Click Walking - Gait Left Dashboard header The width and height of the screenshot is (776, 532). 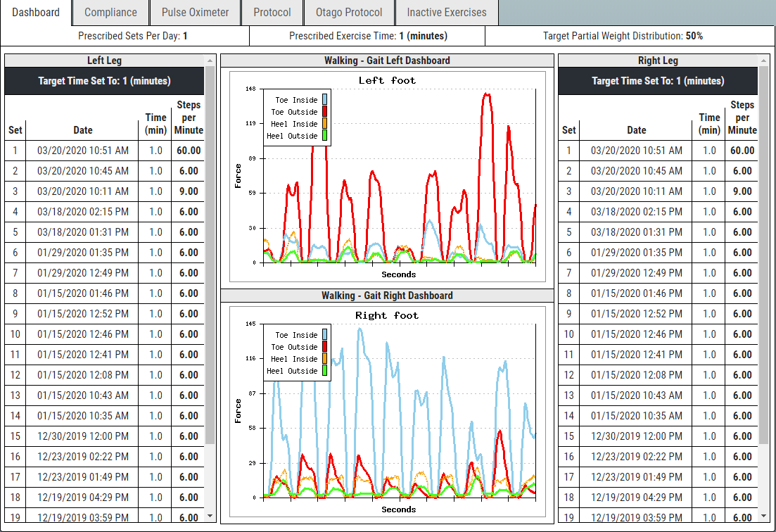click(387, 61)
